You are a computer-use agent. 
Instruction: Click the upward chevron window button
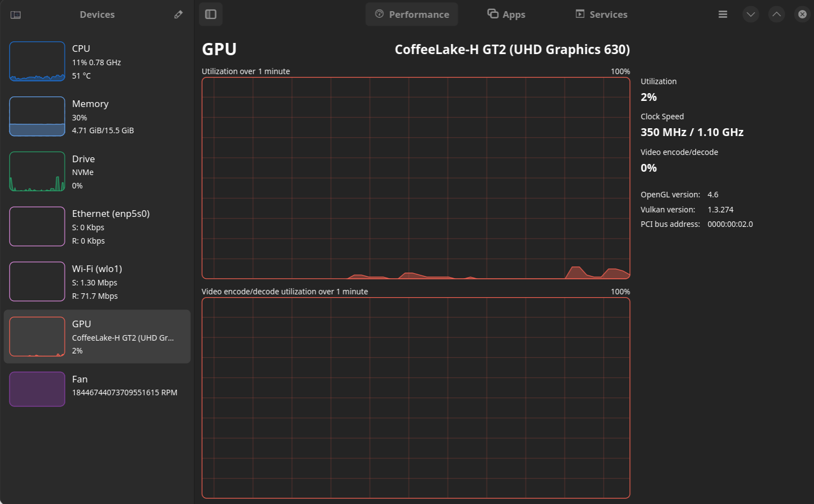click(777, 14)
